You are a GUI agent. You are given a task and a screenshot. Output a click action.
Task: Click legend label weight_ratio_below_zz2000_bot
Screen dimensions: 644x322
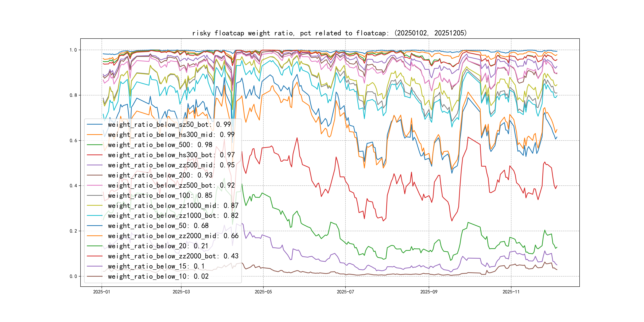tap(173, 256)
